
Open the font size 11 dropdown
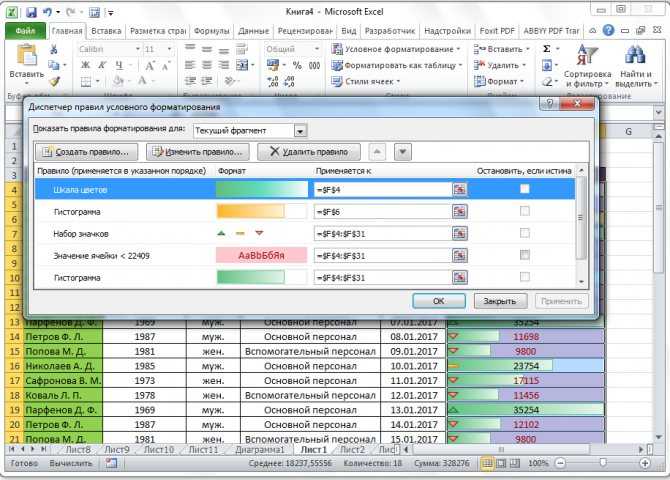(169, 49)
